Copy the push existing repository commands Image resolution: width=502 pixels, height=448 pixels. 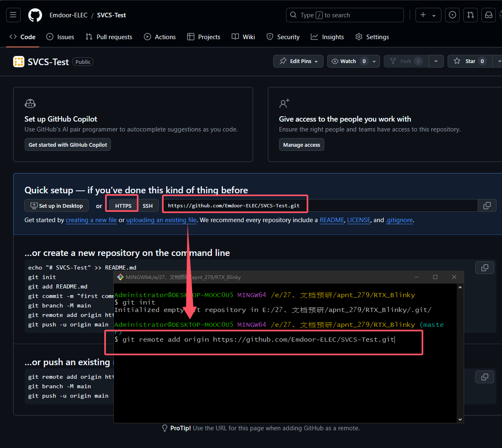click(485, 377)
